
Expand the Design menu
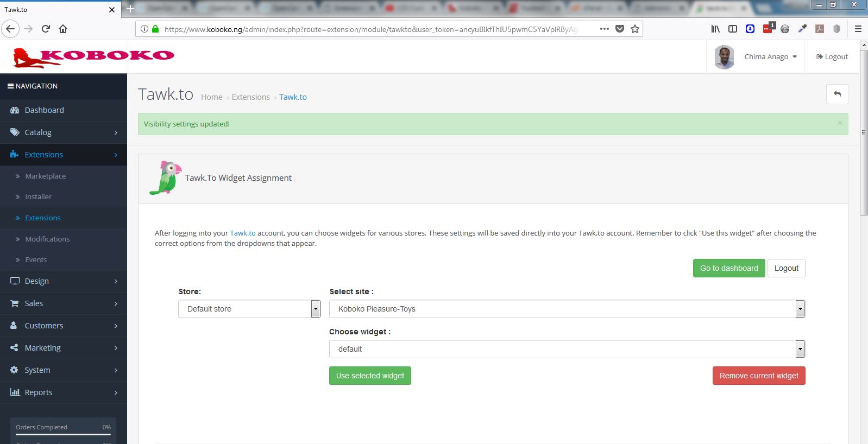pos(64,281)
